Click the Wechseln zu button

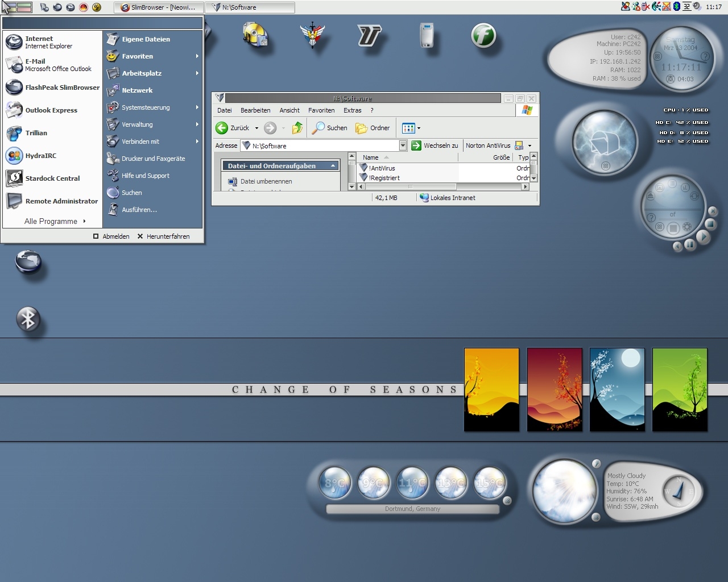(x=435, y=145)
